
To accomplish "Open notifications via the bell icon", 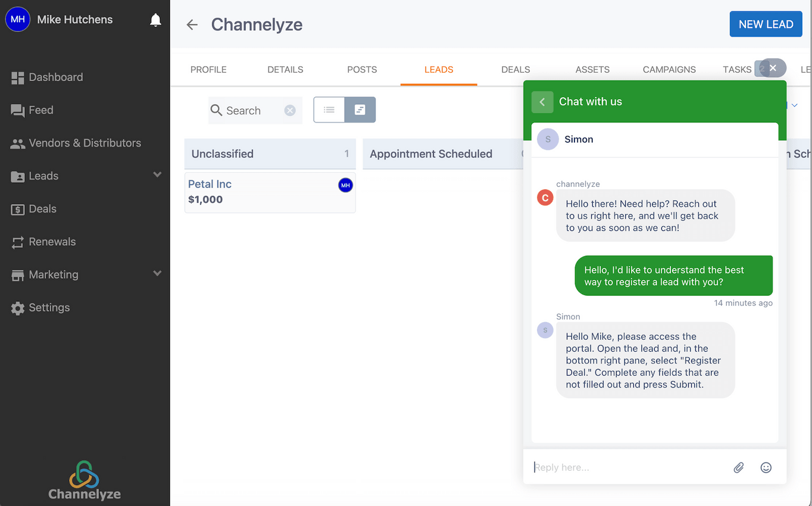I will click(x=155, y=19).
